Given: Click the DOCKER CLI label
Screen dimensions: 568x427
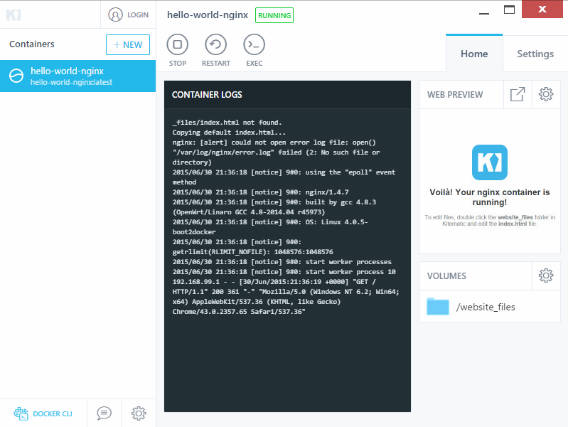Looking at the screenshot, I should [53, 414].
